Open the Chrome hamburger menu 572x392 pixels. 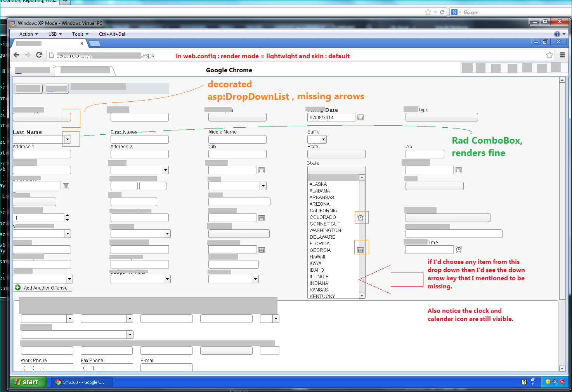coord(562,55)
